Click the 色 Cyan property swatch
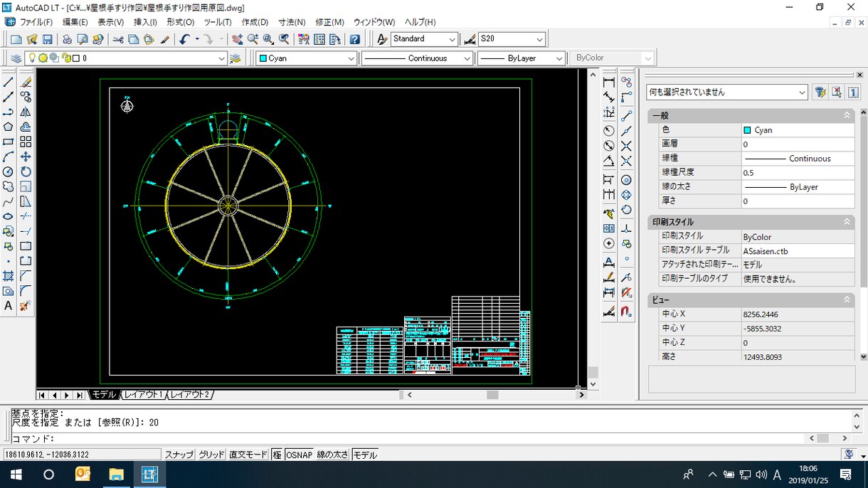Viewport: 868px width, 488px height. tap(747, 130)
